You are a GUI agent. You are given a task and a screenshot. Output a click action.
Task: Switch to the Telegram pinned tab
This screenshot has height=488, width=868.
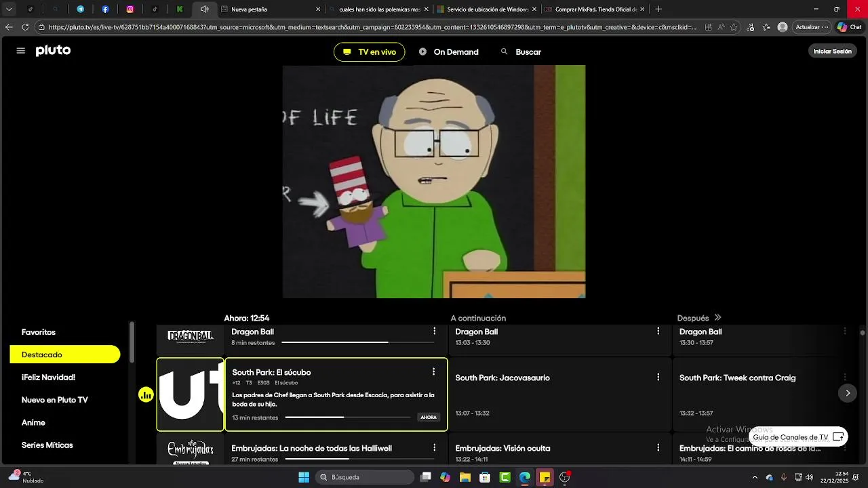pos(80,9)
